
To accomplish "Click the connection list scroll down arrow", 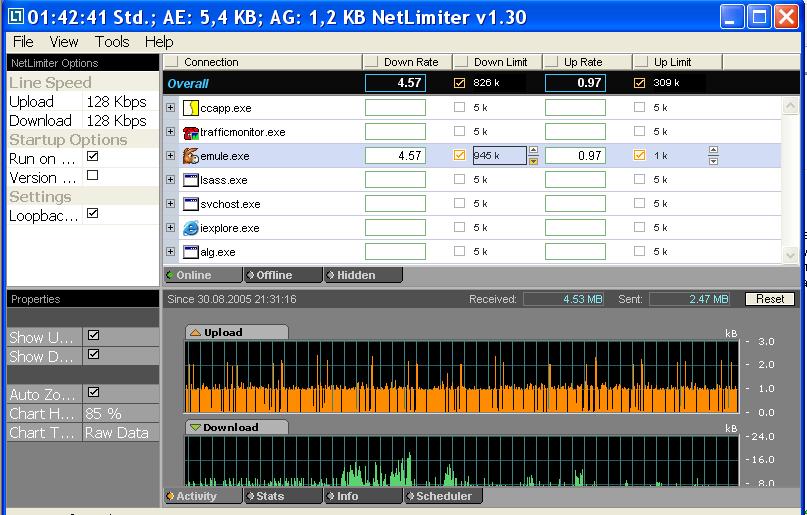I will click(790, 255).
